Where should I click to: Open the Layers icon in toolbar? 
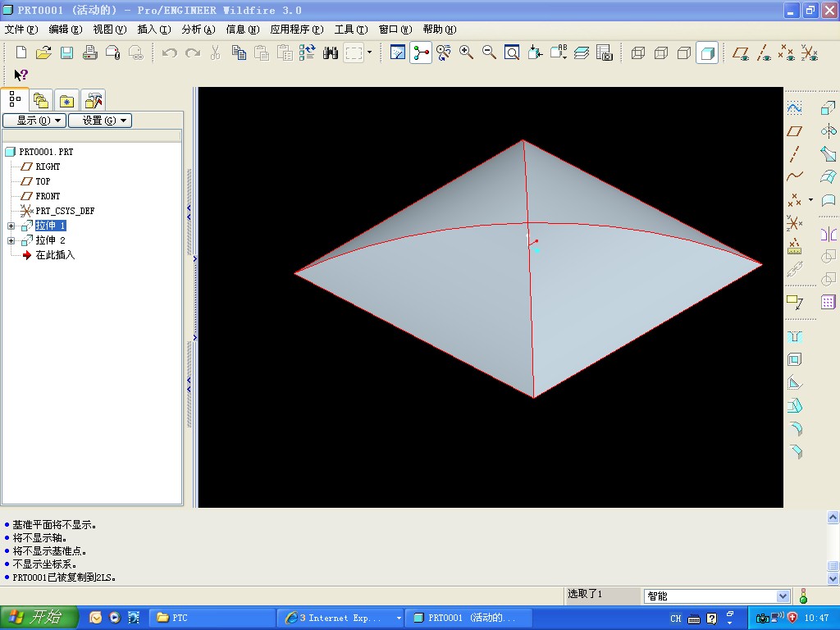[x=582, y=52]
